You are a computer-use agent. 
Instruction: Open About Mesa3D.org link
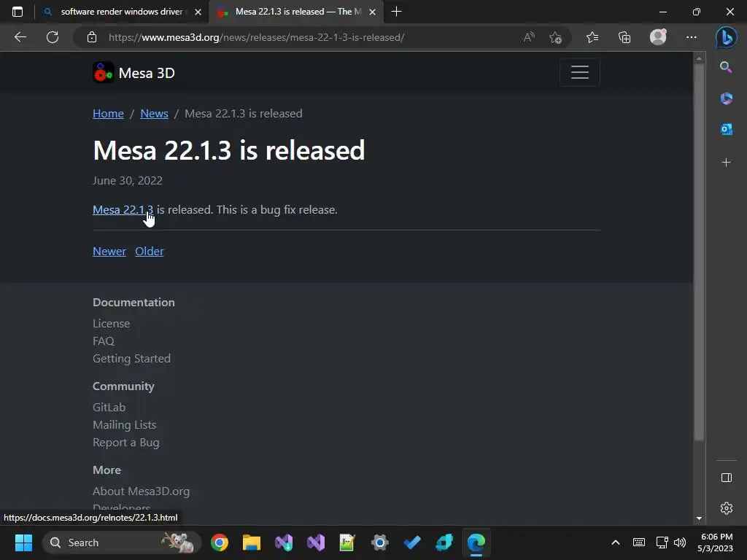[141, 491]
